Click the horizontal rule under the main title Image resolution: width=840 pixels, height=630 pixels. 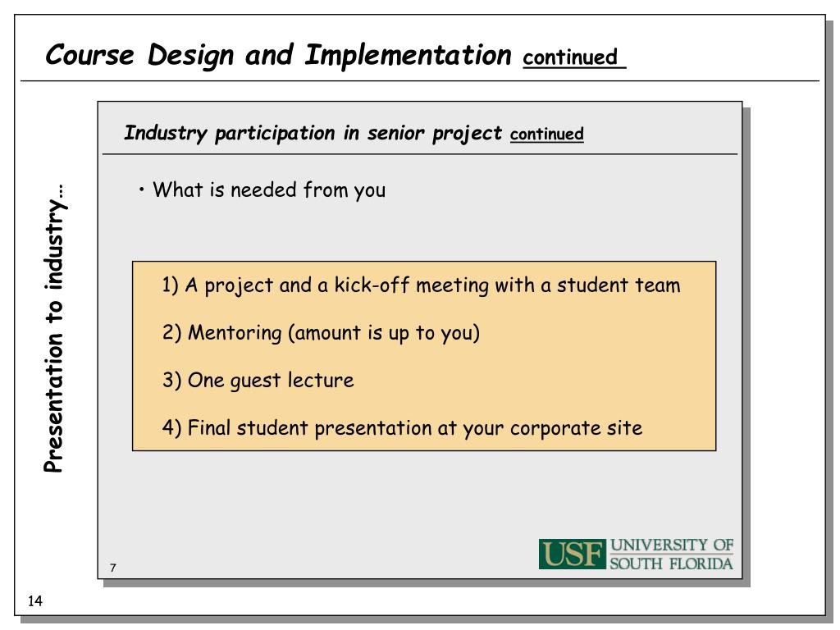pyautogui.click(x=420, y=81)
